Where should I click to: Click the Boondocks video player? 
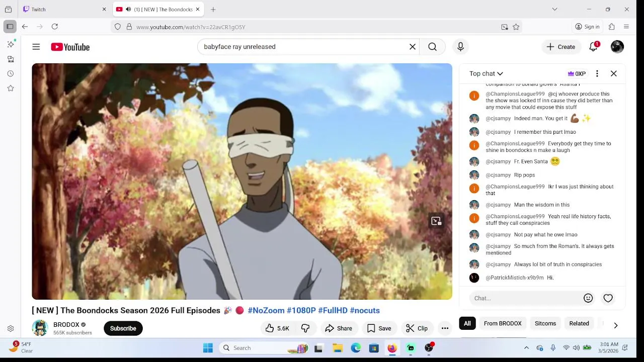point(242,182)
